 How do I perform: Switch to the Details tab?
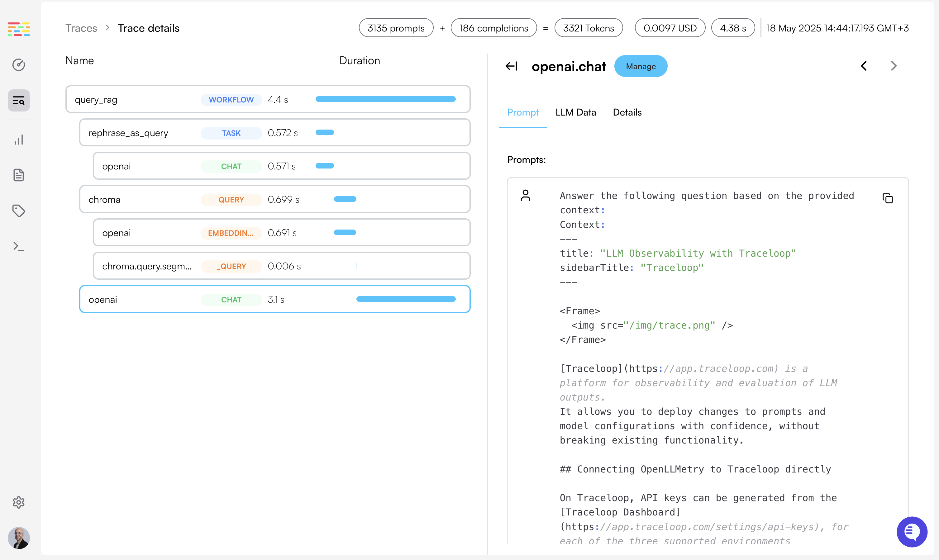pos(627,112)
